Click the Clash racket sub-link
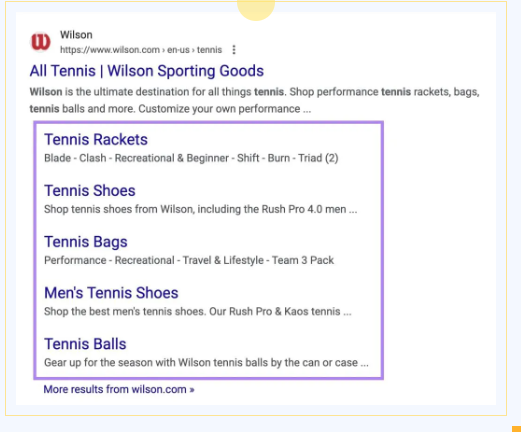 [93, 158]
